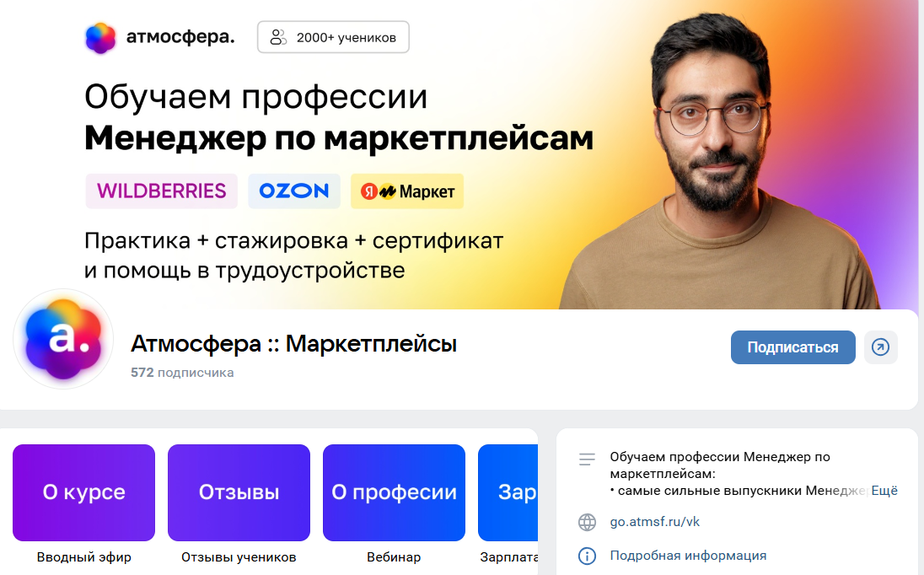The width and height of the screenshot is (924, 575).
Task: Click the атмосфера logo in the cover banner
Action: pyautogui.click(x=159, y=38)
